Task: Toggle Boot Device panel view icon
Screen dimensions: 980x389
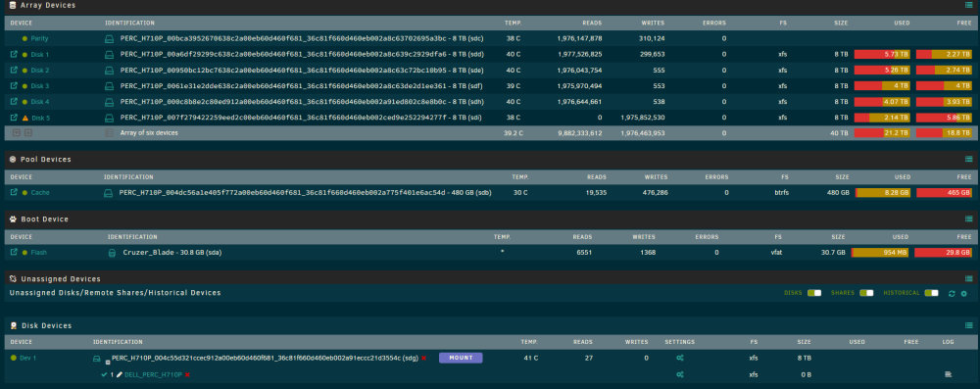Action: [969, 219]
